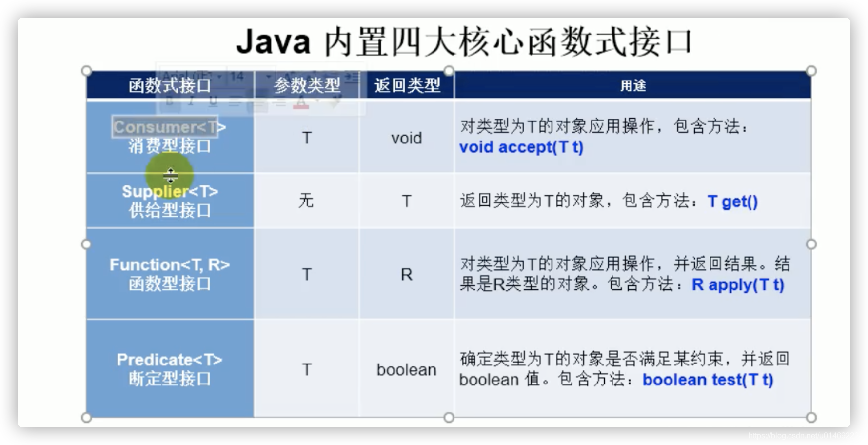Click parameter type 'T' in Predicate row
This screenshot has height=445, width=868.
click(x=307, y=369)
